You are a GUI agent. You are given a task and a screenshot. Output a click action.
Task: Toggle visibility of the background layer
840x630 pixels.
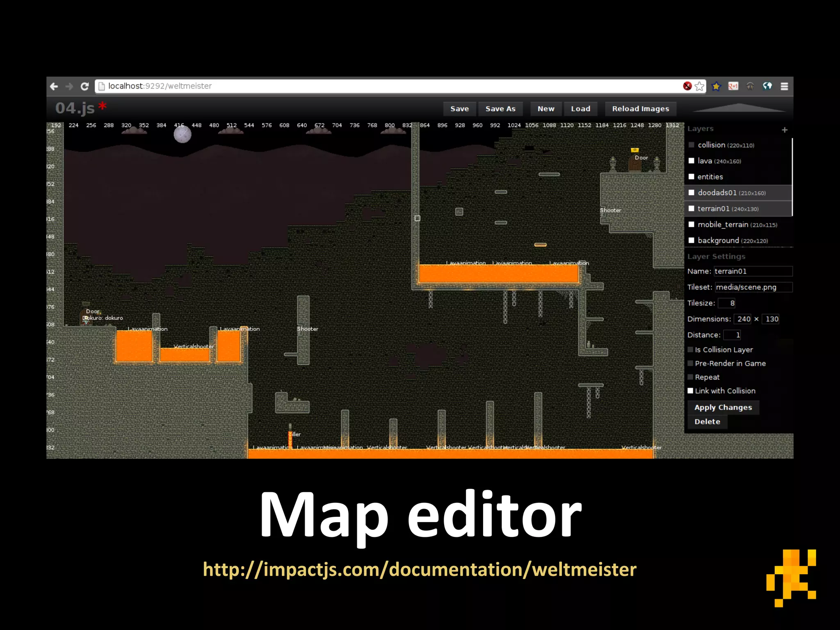coord(692,240)
